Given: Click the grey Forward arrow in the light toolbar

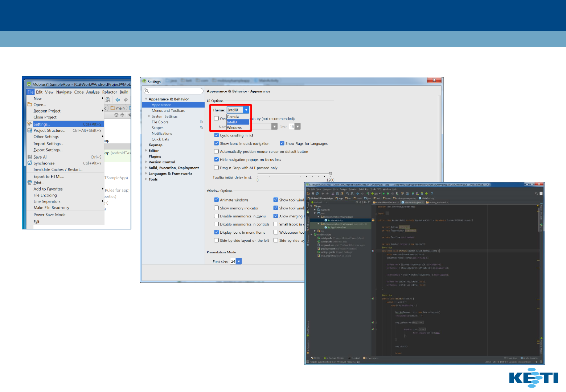Looking at the screenshot, I should (x=126, y=99).
